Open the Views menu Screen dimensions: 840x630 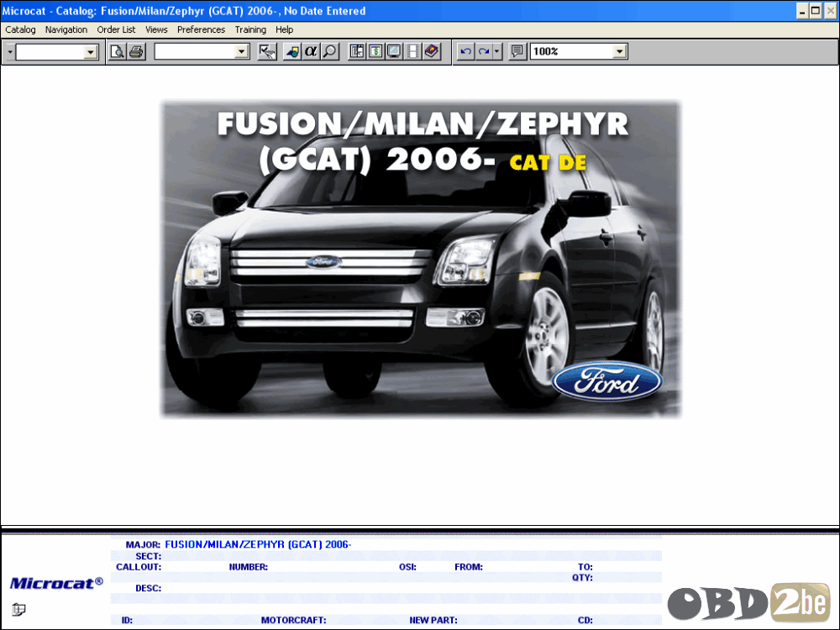pos(156,29)
